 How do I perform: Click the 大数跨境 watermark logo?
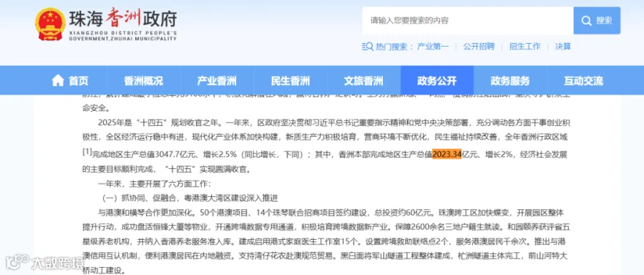click(x=44, y=262)
